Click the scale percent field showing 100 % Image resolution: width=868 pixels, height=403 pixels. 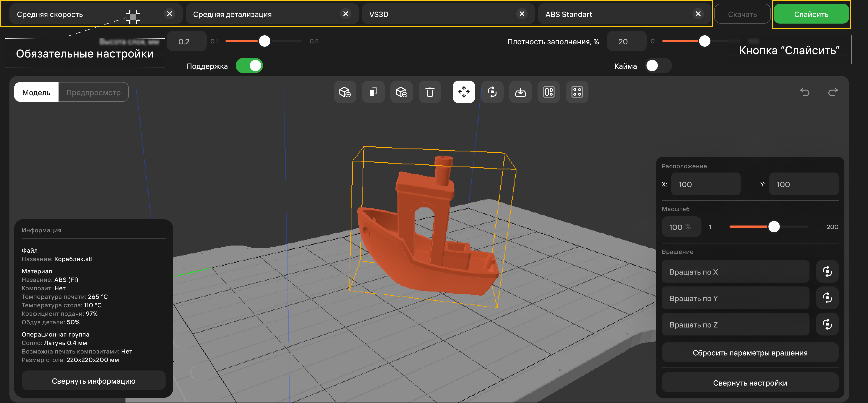(x=682, y=226)
